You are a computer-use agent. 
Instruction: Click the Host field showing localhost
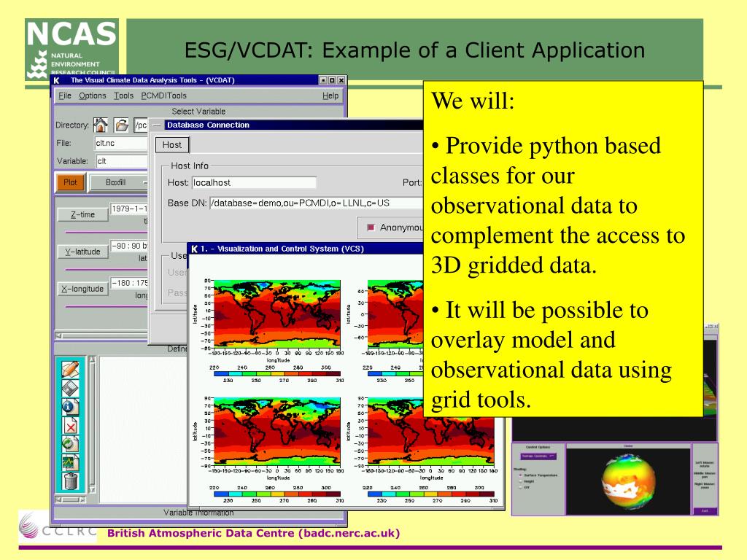coord(255,182)
